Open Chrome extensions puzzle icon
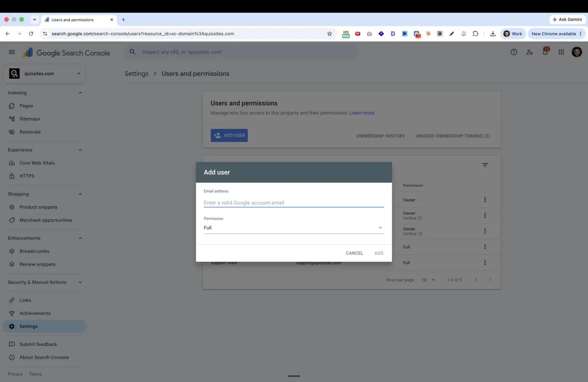 (x=476, y=33)
